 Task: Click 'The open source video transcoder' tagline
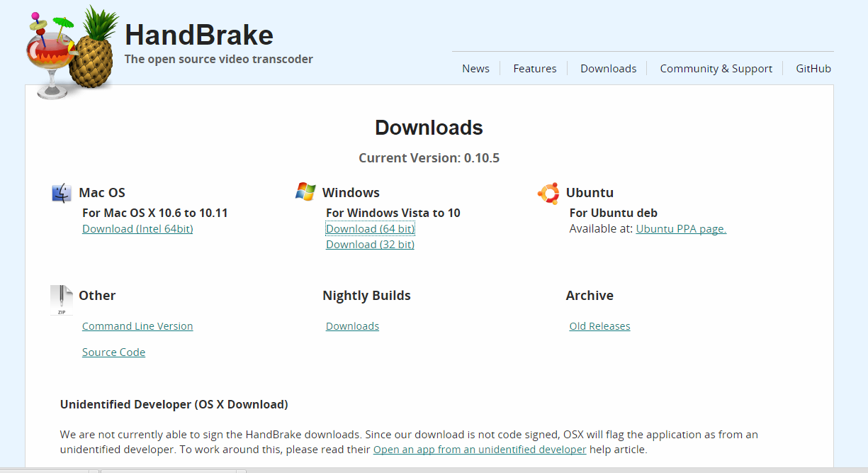pyautogui.click(x=219, y=60)
